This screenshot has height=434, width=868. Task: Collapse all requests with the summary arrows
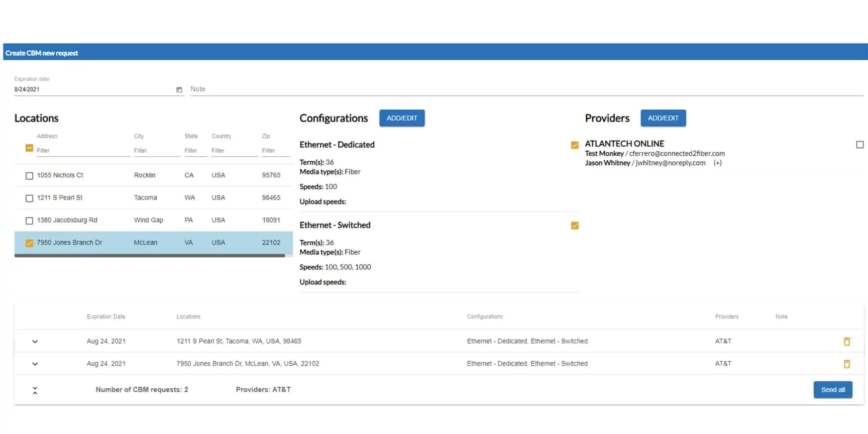coord(35,390)
